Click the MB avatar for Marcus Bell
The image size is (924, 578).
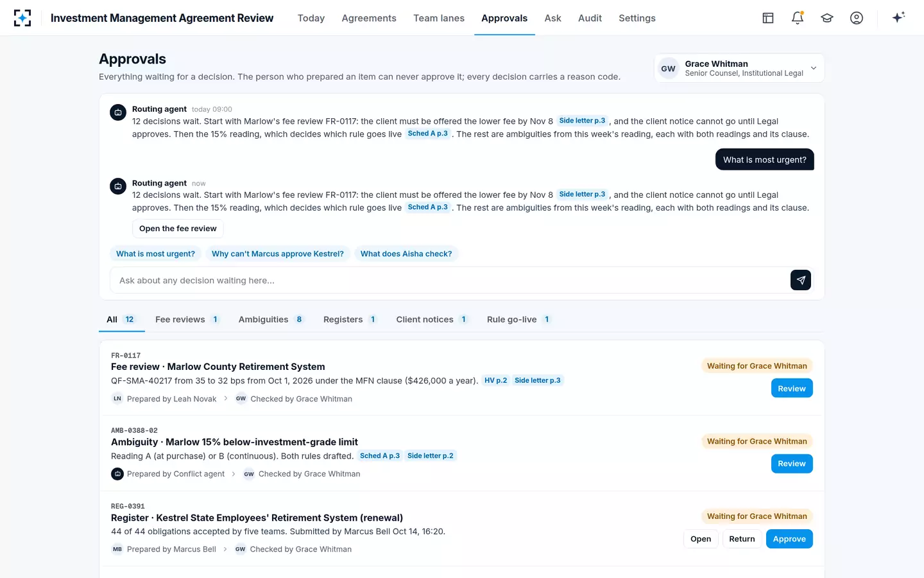pos(117,549)
